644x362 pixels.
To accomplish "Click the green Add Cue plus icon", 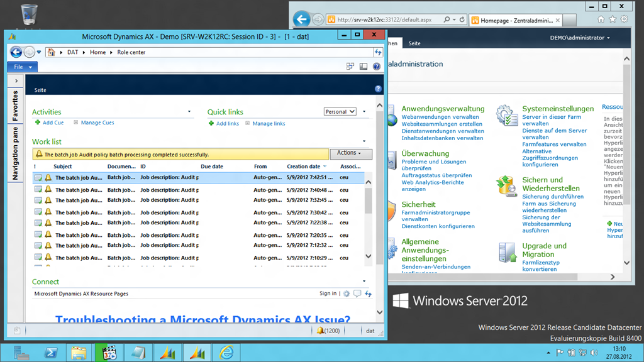I will tap(36, 123).
